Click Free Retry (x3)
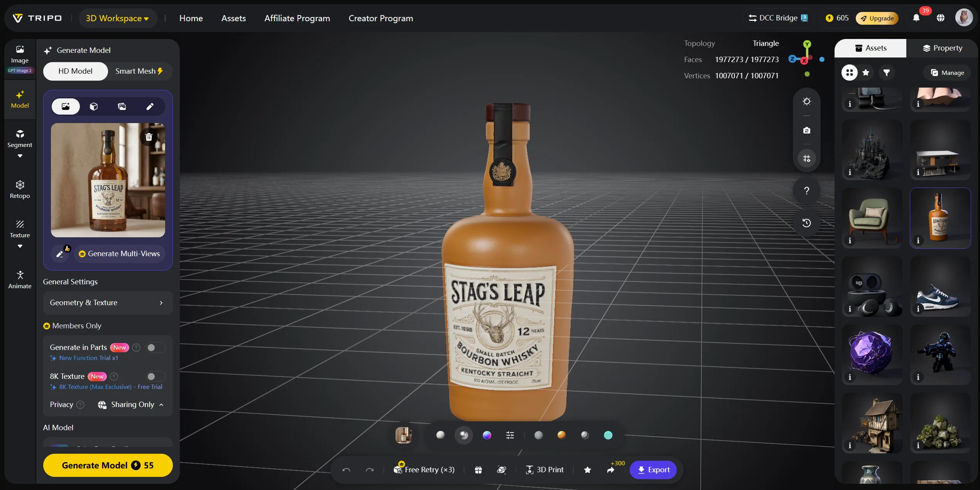The image size is (980, 490). [424, 470]
